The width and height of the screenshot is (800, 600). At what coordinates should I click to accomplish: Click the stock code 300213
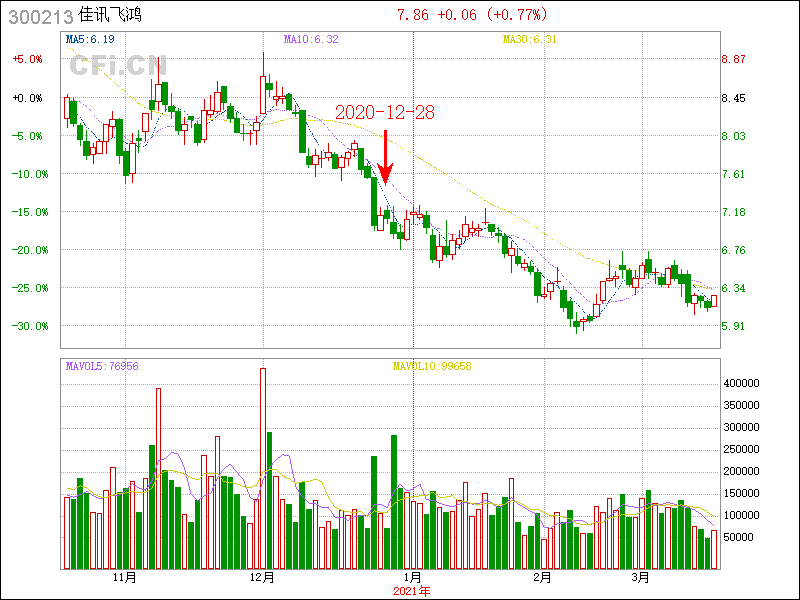click(x=41, y=17)
